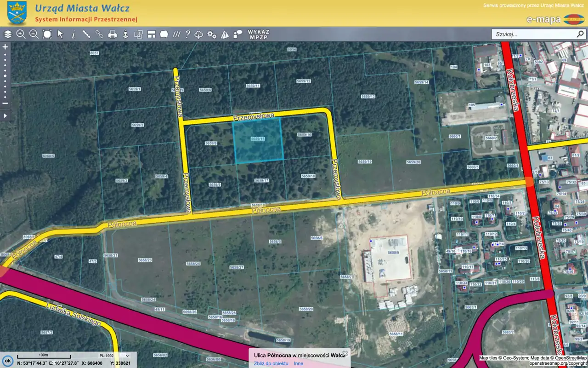Image resolution: width=588 pixels, height=368 pixels.
Task: Activate the zoom in magnifier tool
Action: pyautogui.click(x=21, y=34)
